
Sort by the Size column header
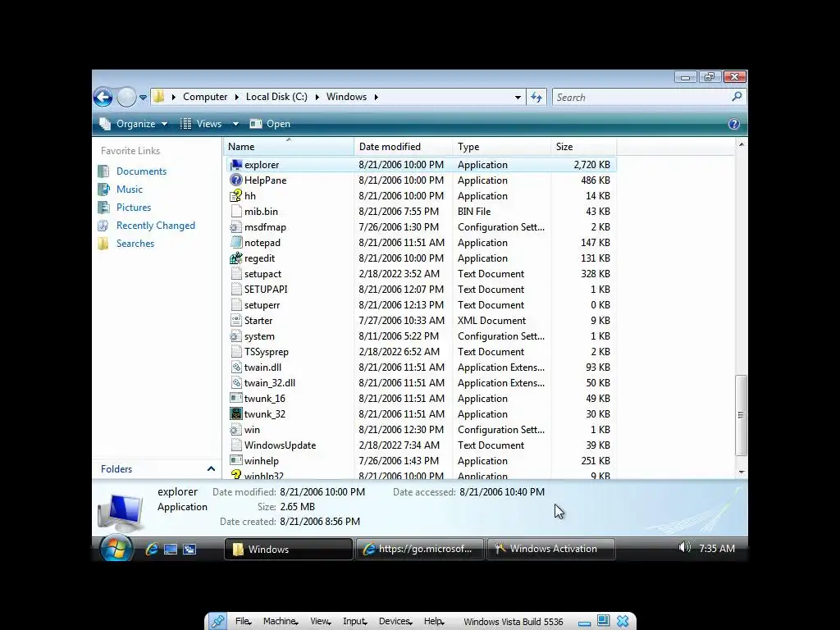click(583, 147)
